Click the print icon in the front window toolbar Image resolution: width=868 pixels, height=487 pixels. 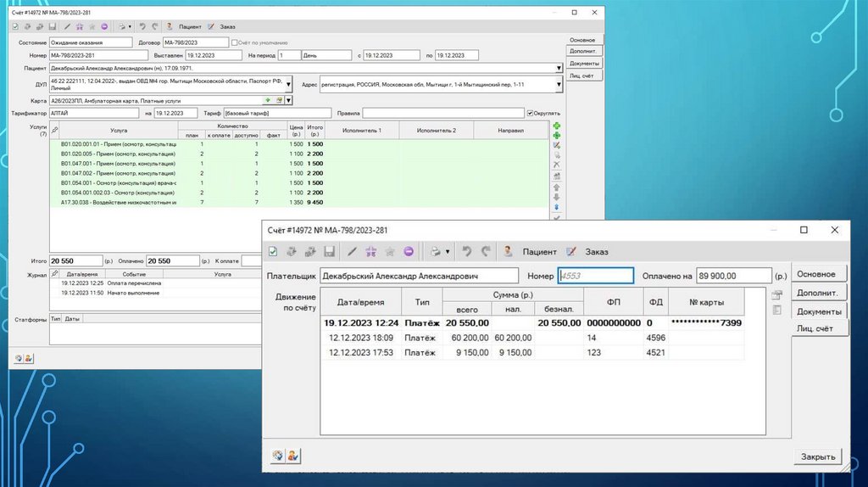(x=435, y=252)
